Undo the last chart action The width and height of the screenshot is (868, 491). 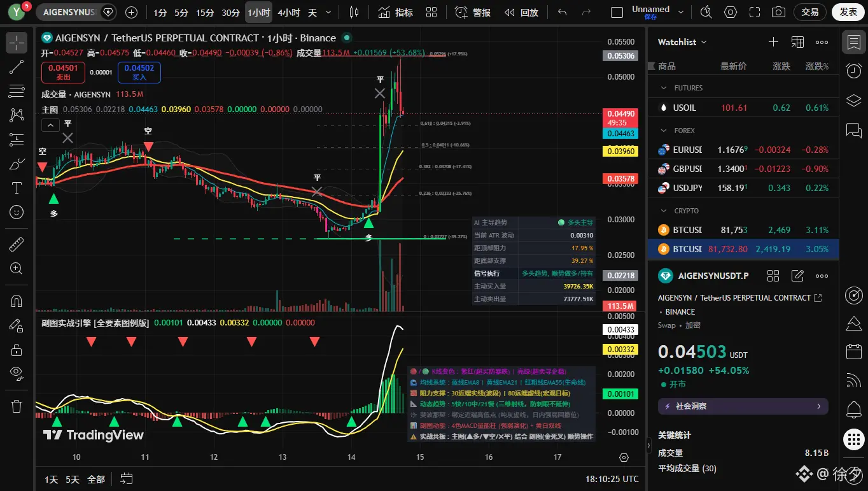pos(562,12)
